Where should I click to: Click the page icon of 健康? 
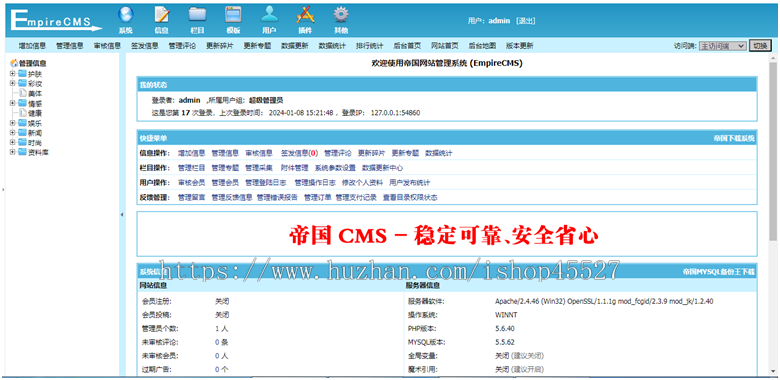(22, 113)
